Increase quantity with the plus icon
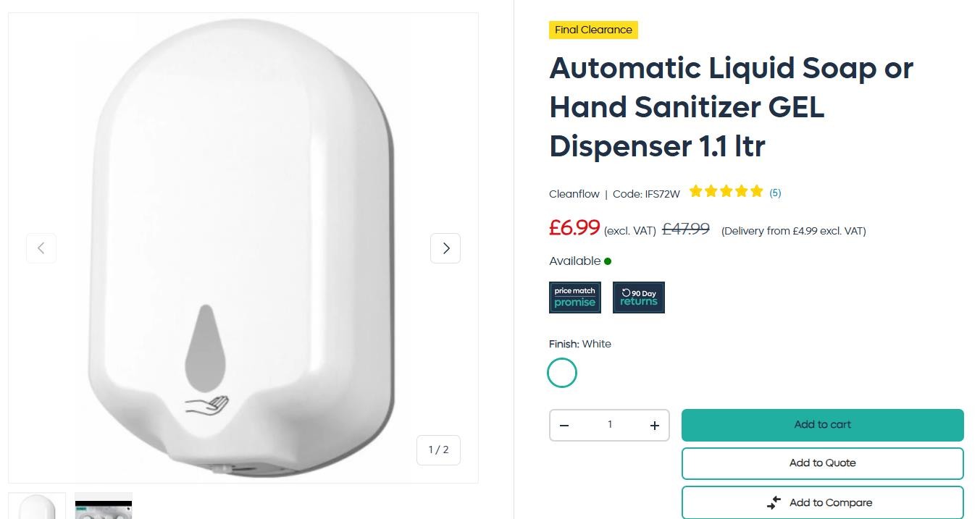980x519 pixels. tap(654, 426)
